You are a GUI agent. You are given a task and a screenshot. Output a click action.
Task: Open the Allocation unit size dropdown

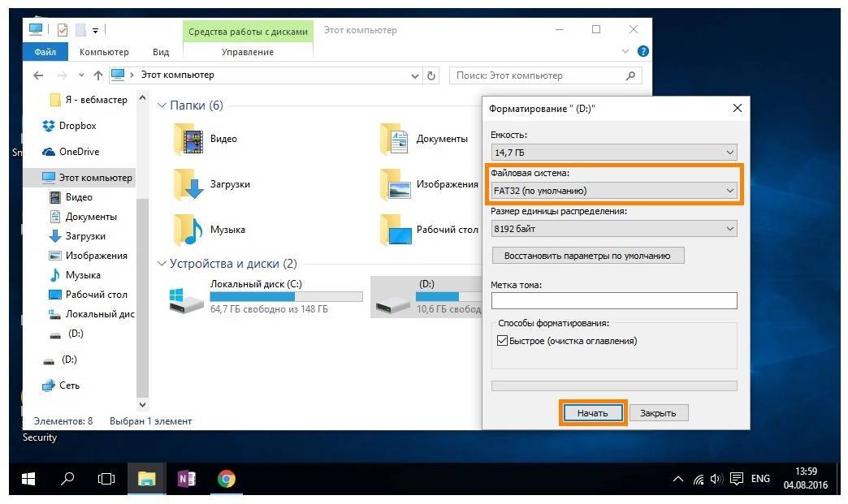coord(613,229)
